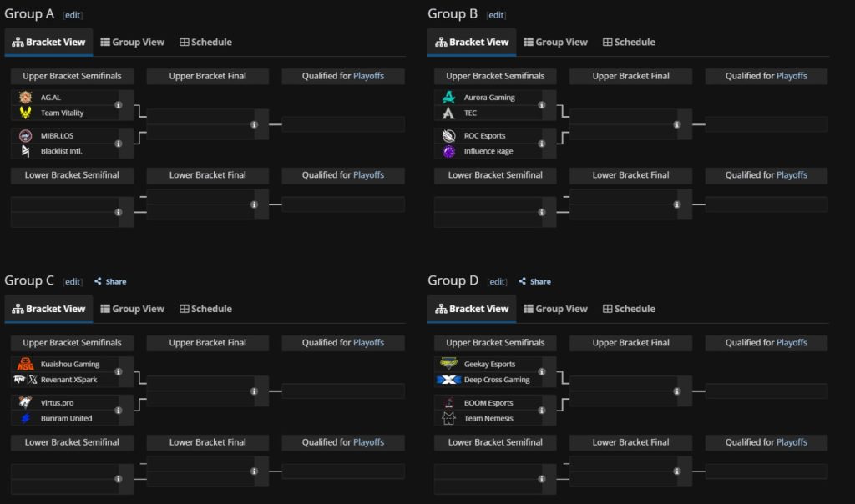Click the Blacklist Intl. team logo
Image resolution: width=855 pixels, height=504 pixels.
point(25,151)
